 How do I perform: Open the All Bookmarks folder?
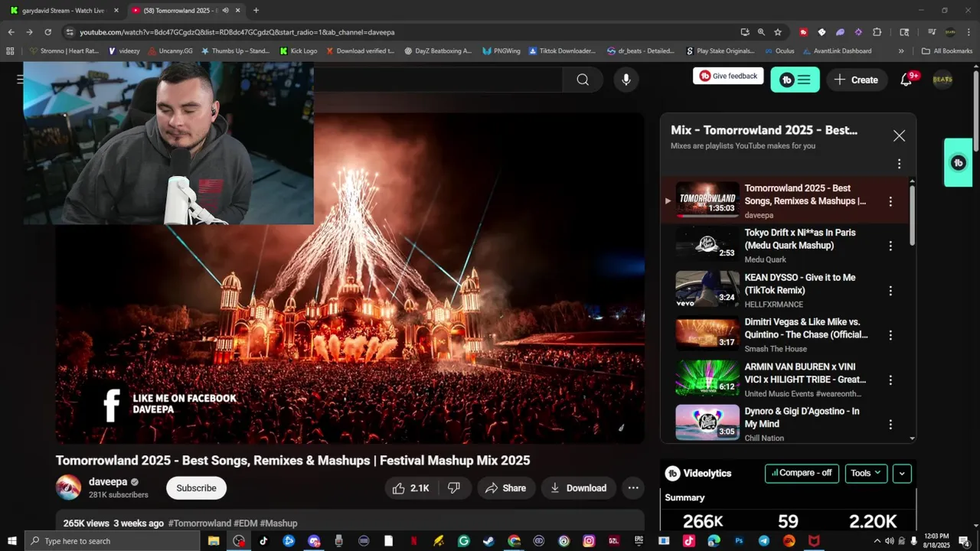pyautogui.click(x=947, y=51)
